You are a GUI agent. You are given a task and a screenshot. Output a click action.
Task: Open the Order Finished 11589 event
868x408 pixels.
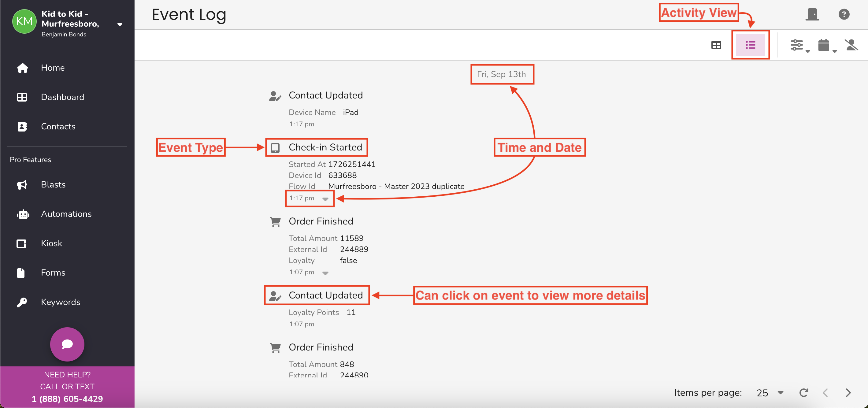pos(321,221)
